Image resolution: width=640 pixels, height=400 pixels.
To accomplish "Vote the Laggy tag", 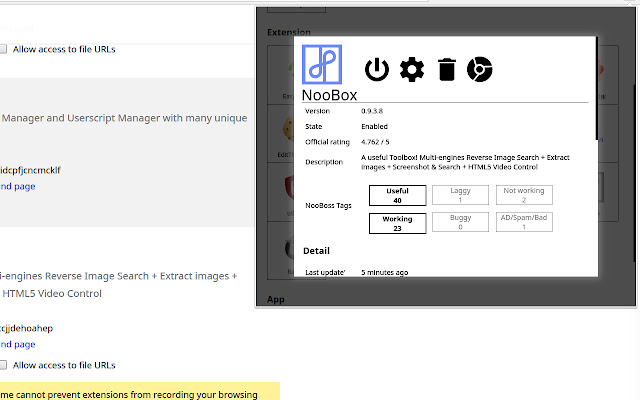I will click(460, 195).
